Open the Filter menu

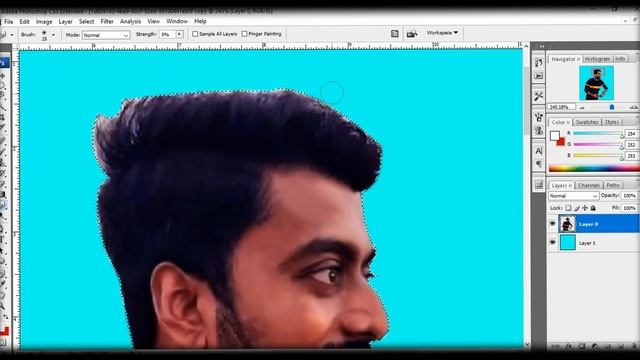pyautogui.click(x=107, y=21)
